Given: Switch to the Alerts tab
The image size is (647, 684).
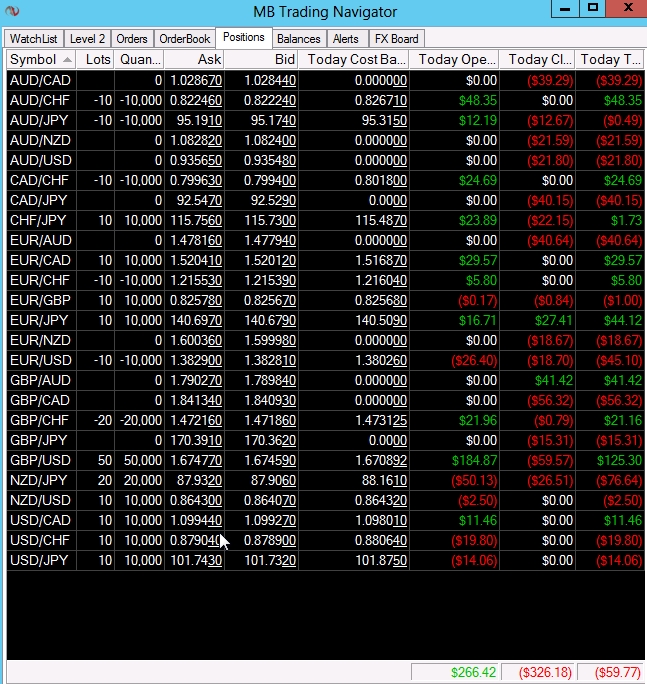Looking at the screenshot, I should (x=346, y=39).
